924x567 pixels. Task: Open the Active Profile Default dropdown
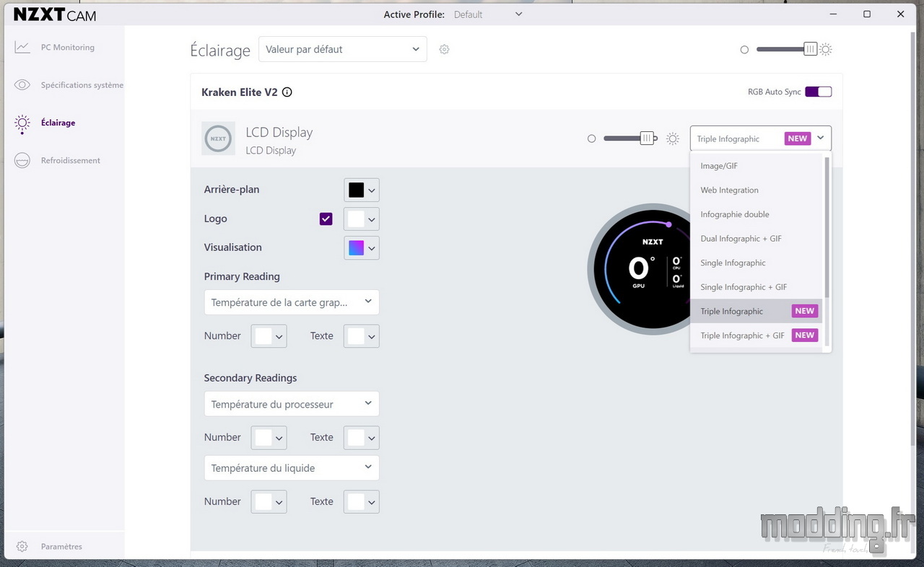(488, 14)
